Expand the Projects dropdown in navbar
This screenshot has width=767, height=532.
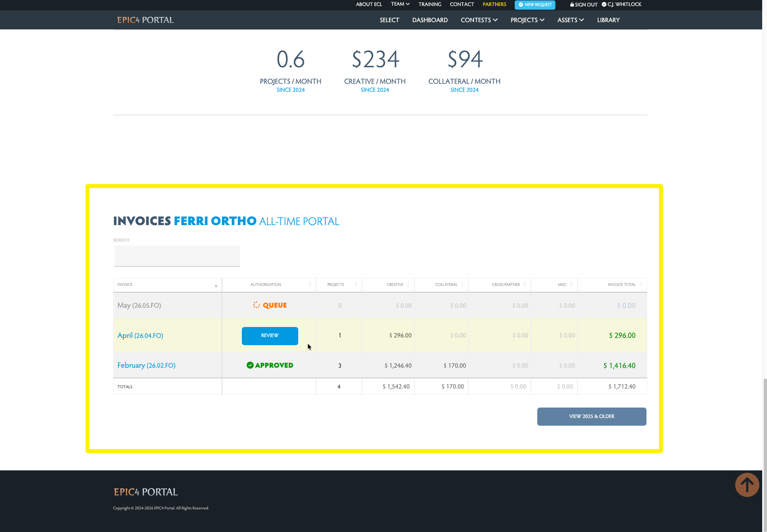point(528,20)
